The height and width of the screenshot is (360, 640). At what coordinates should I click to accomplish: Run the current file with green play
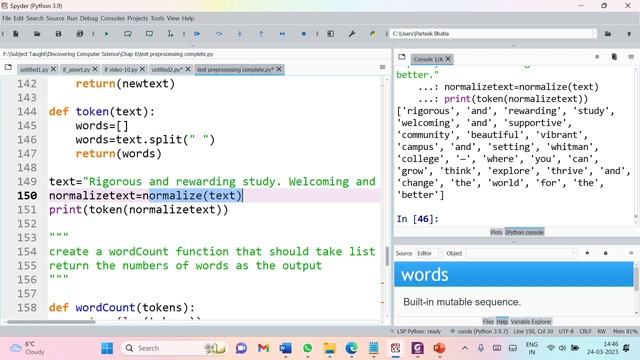[107, 34]
